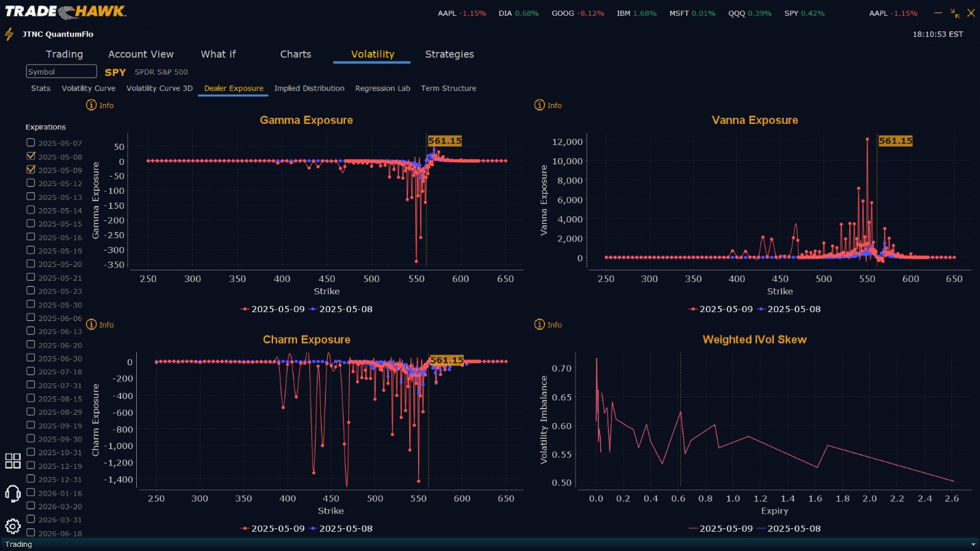
Task: Click the SPY 0.42% ticker quote
Action: click(804, 13)
